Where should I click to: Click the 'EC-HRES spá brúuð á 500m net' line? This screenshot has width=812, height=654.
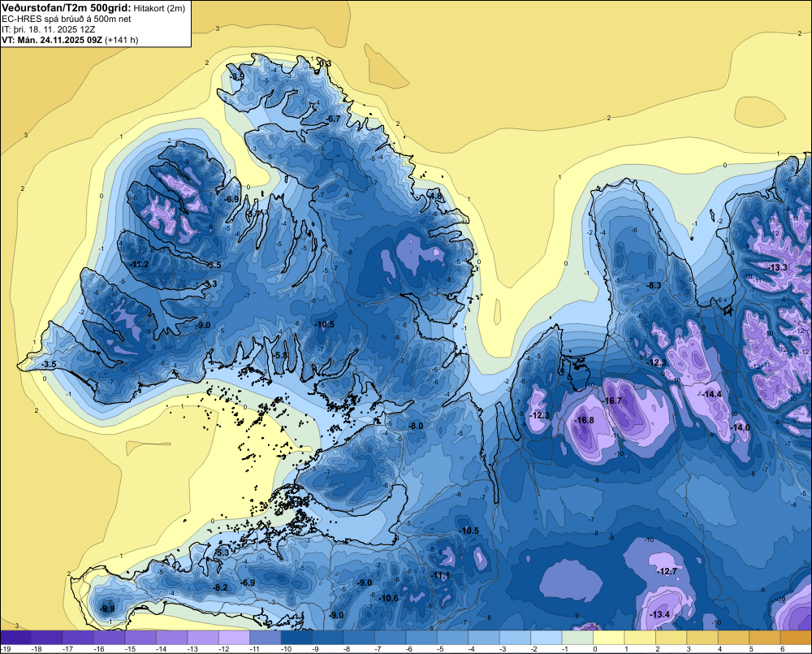click(x=66, y=19)
